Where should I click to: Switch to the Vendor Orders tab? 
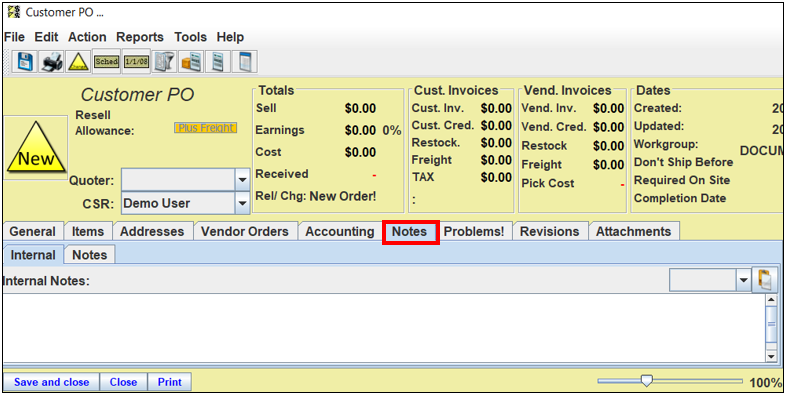[x=245, y=231]
